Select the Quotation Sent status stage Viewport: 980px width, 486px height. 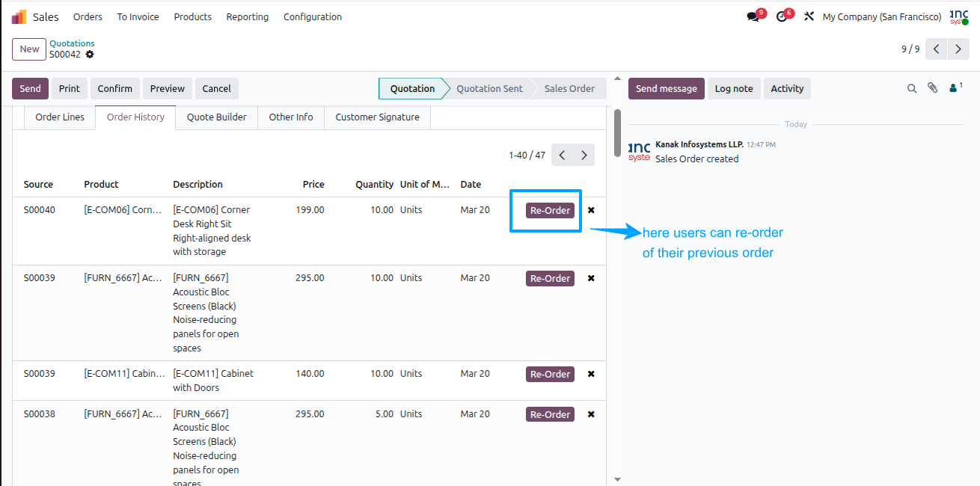tap(489, 88)
